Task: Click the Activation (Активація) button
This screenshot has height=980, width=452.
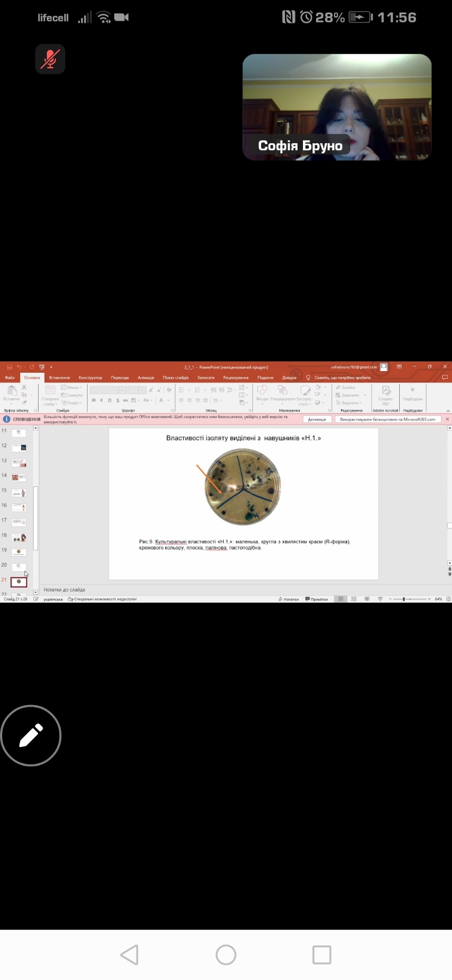Action: (317, 420)
